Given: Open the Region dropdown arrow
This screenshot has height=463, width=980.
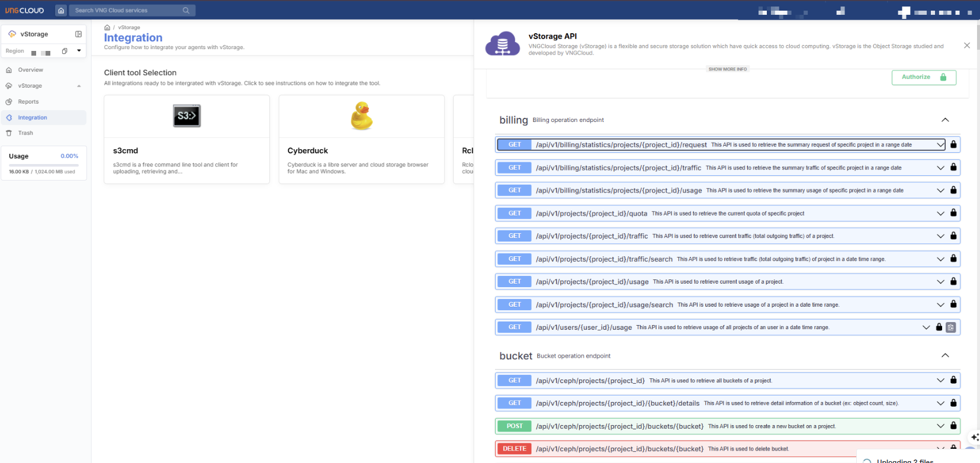Looking at the screenshot, I should pyautogui.click(x=79, y=51).
